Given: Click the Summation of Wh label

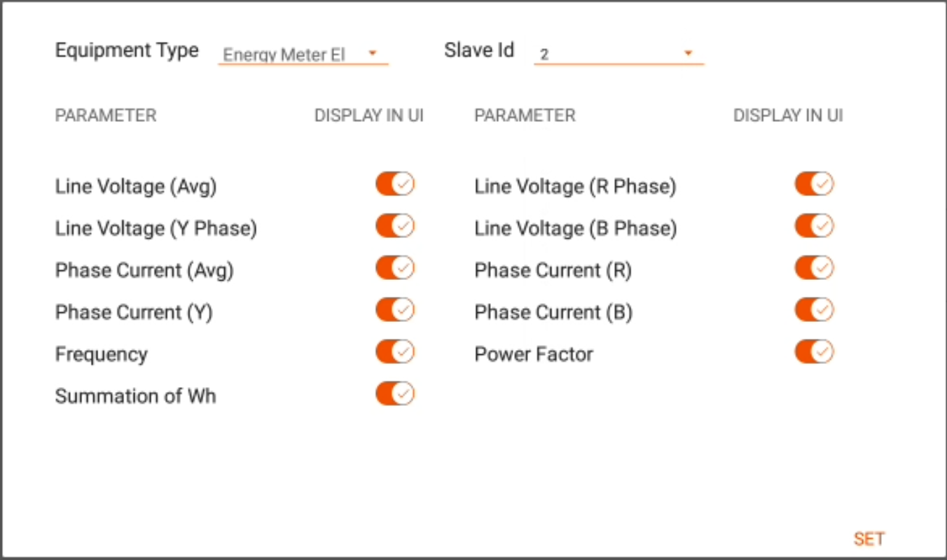Looking at the screenshot, I should tap(135, 396).
